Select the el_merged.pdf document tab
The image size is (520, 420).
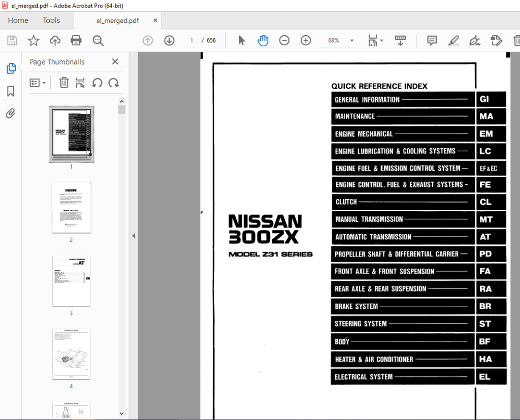(x=117, y=21)
